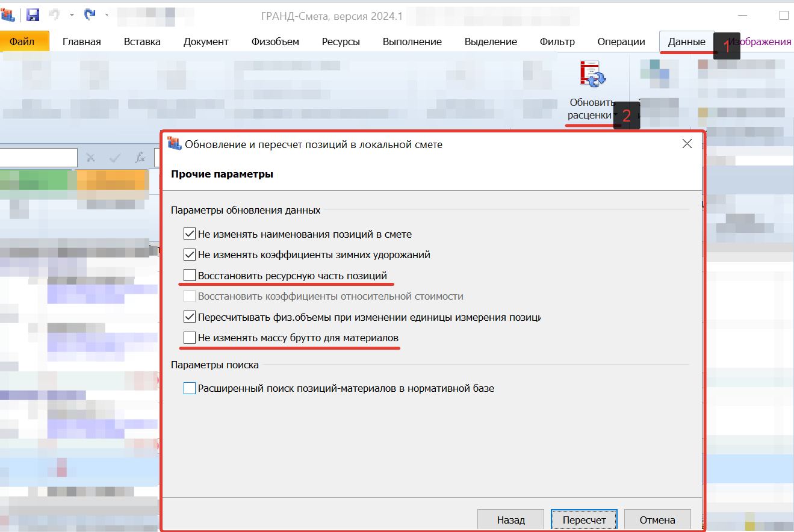Switch to the Операции tab
The height and width of the screenshot is (532, 794).
[621, 42]
